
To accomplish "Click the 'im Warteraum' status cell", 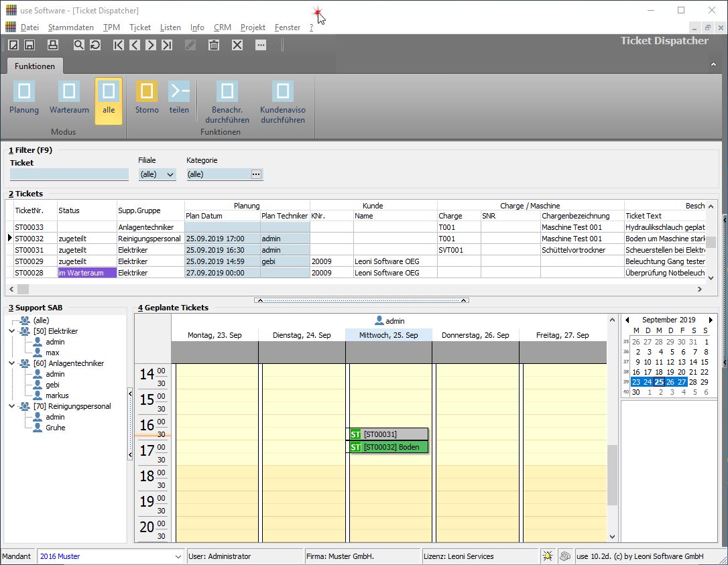I will coord(87,273).
